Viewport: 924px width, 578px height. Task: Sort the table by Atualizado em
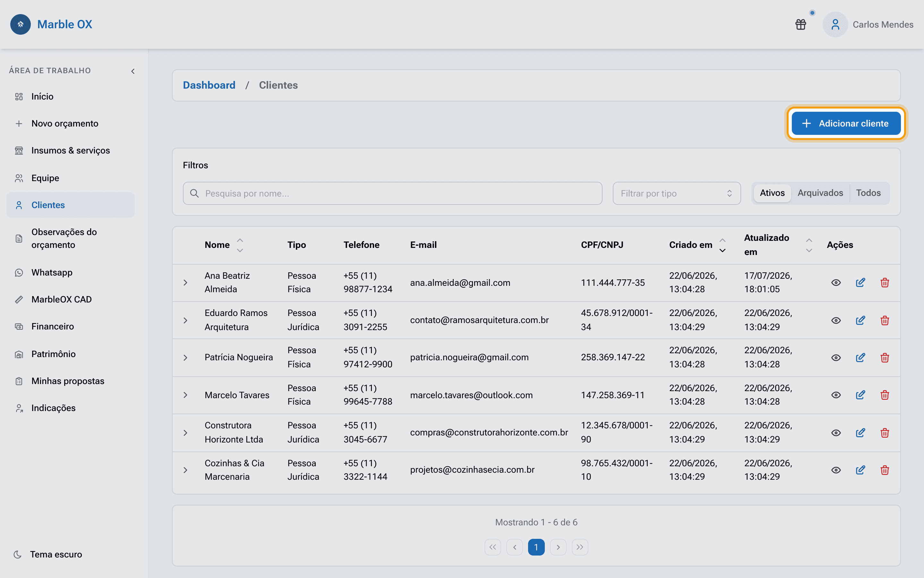tap(809, 245)
